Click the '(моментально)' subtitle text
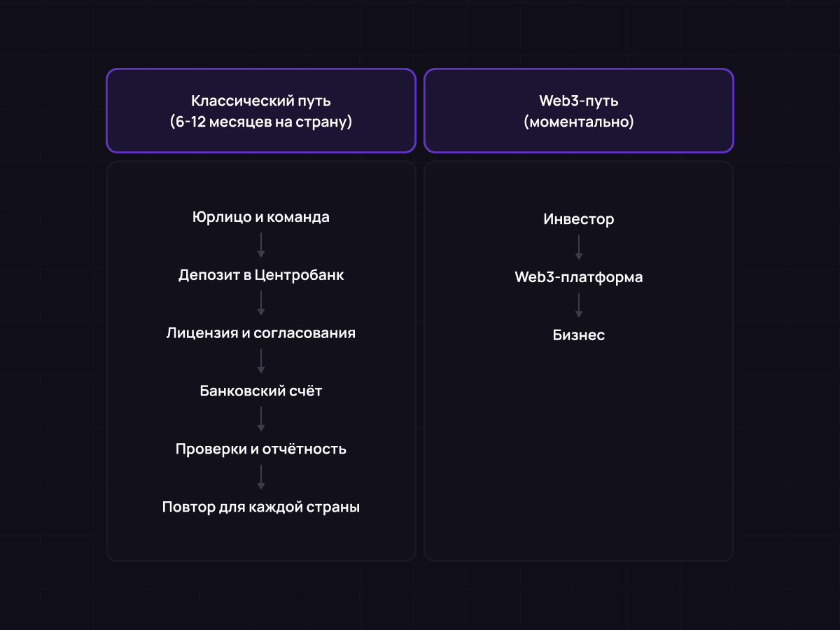The width and height of the screenshot is (840, 630). tap(578, 122)
